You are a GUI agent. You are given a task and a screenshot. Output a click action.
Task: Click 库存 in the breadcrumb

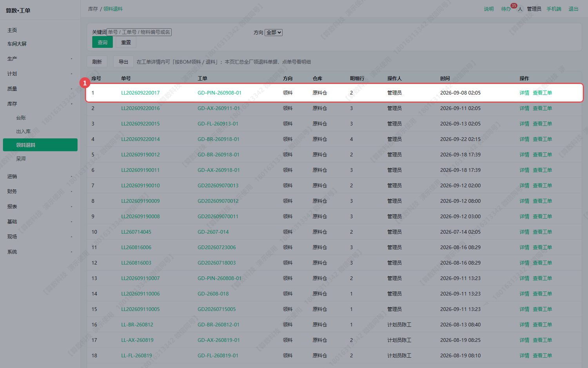point(93,9)
